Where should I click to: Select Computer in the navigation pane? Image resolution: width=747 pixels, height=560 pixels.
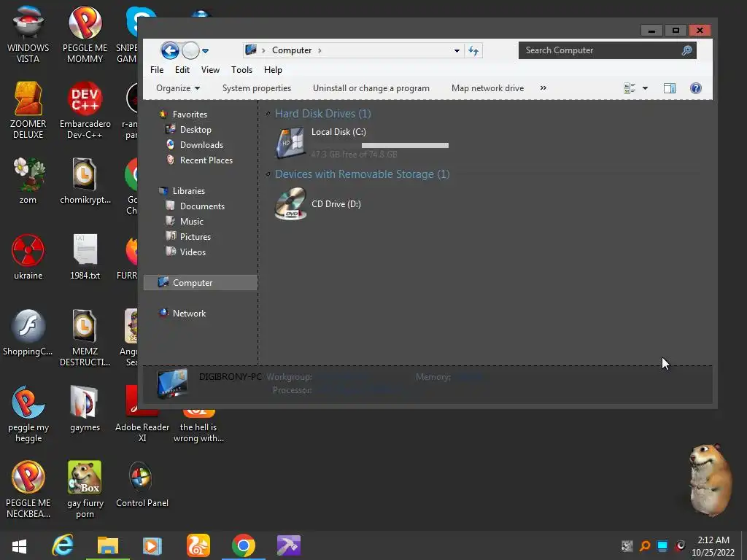pos(200,283)
